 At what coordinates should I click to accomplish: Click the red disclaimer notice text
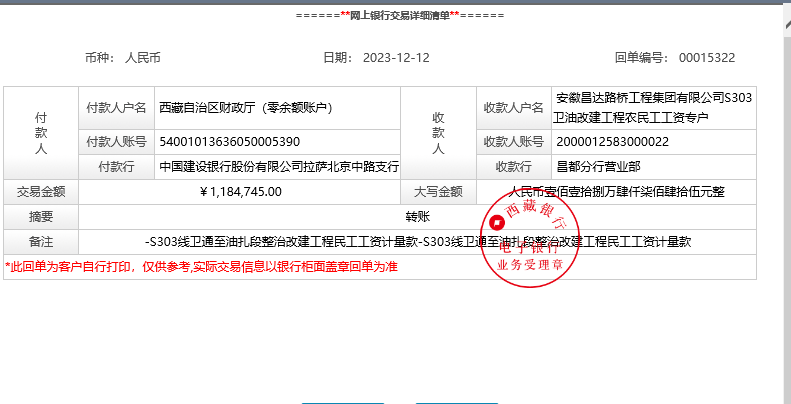pos(201,267)
